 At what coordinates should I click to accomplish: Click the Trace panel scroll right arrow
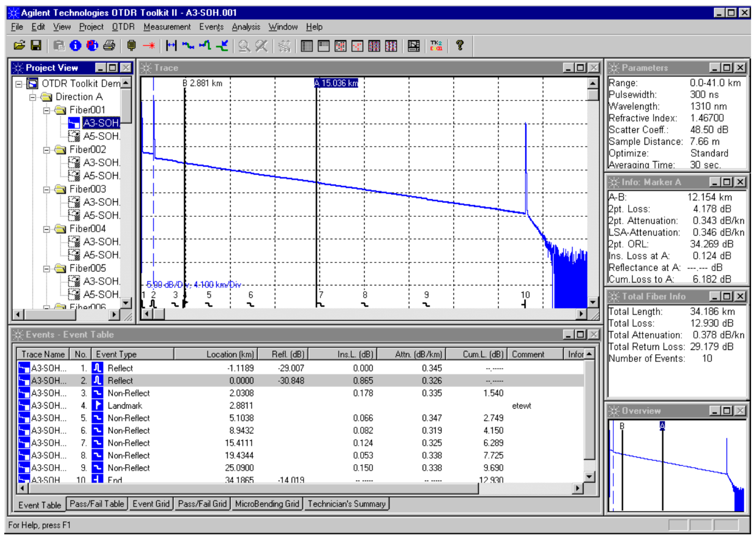(581, 314)
